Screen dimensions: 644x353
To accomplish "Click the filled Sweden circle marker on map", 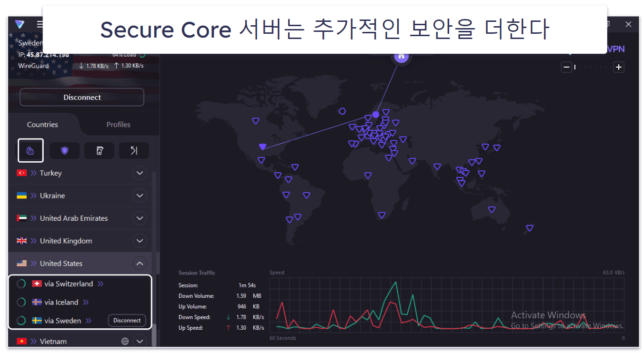I will click(x=376, y=115).
